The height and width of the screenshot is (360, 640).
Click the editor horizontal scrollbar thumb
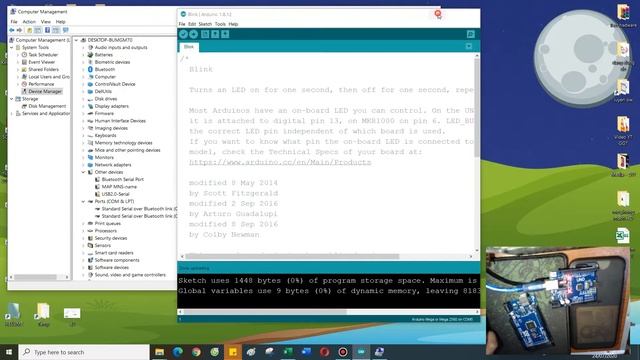(292, 256)
